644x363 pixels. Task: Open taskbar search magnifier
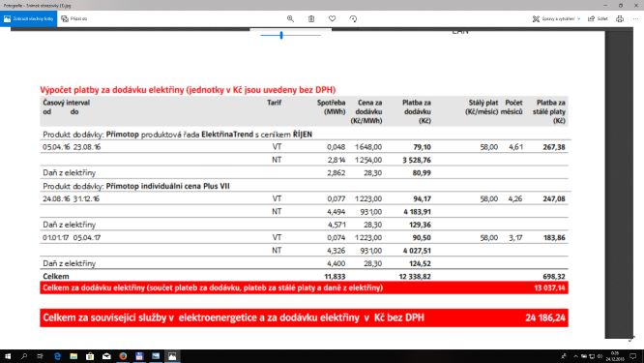tap(24, 356)
